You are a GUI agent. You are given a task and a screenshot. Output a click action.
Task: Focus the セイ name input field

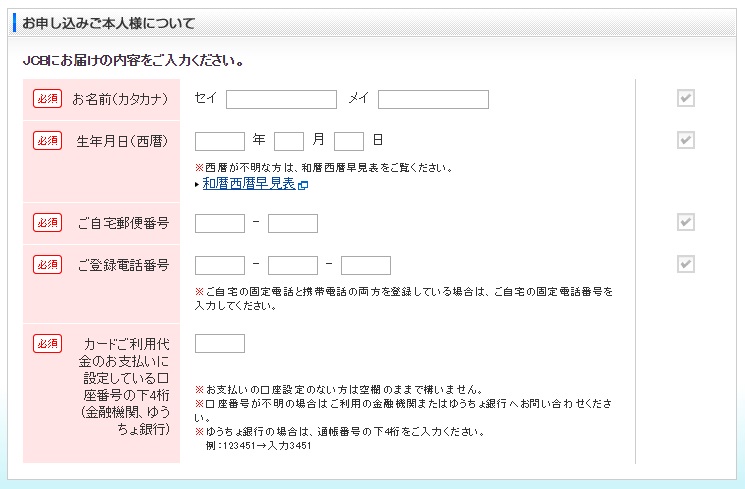tap(281, 99)
